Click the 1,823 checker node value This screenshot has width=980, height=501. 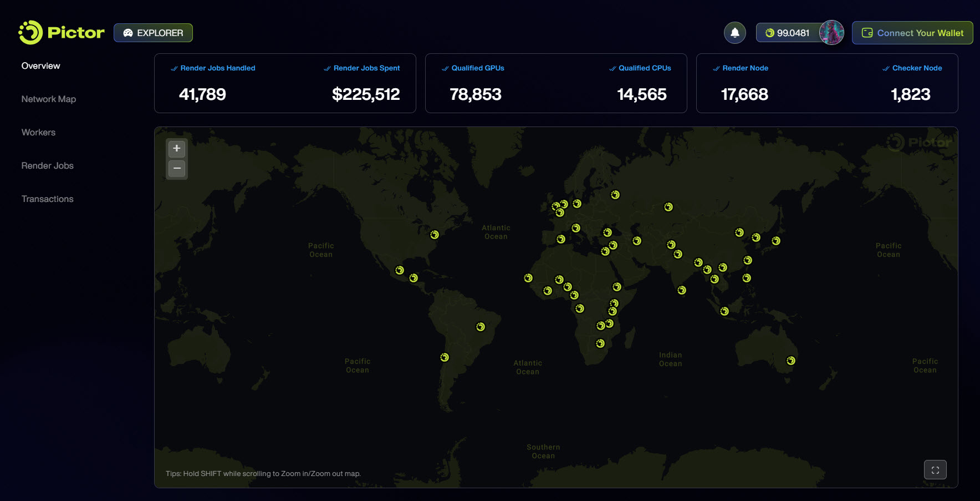911,94
